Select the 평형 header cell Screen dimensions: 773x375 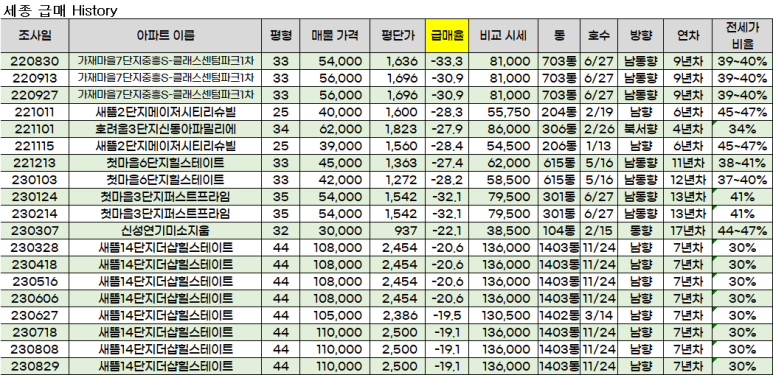coord(281,35)
